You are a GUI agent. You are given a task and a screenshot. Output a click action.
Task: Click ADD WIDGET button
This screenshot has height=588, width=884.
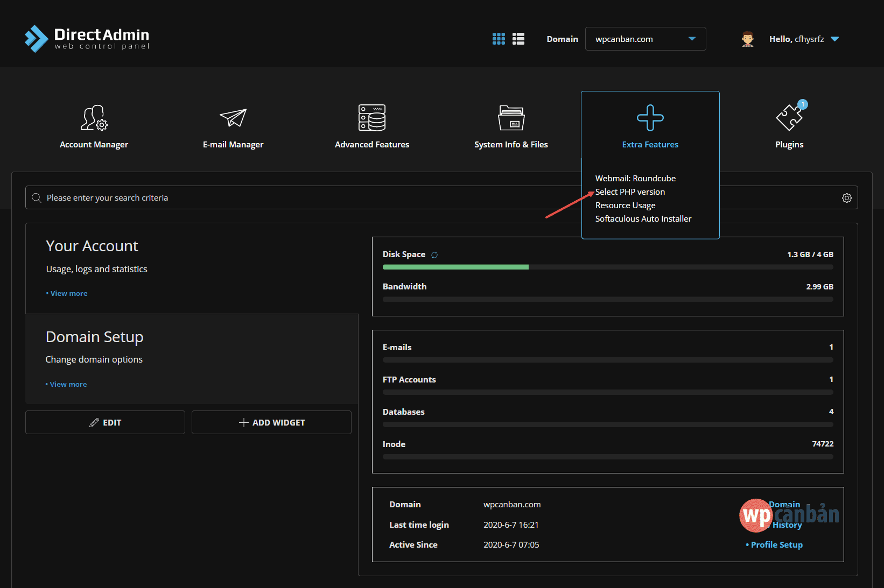271,422
